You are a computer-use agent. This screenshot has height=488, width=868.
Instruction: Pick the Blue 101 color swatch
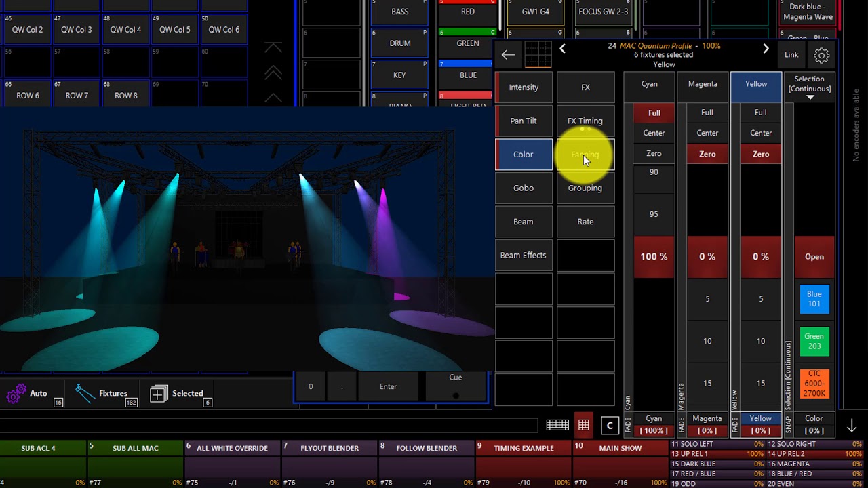pos(814,299)
